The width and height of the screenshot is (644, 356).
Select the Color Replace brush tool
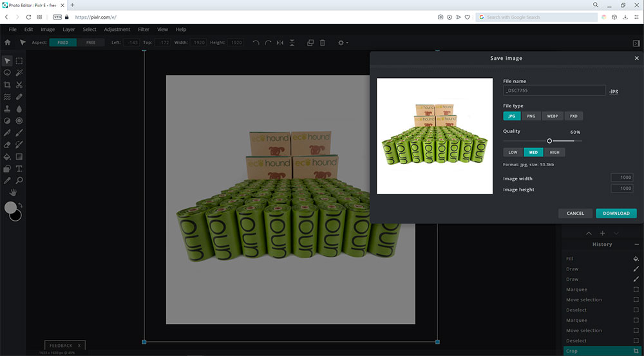pyautogui.click(x=19, y=145)
